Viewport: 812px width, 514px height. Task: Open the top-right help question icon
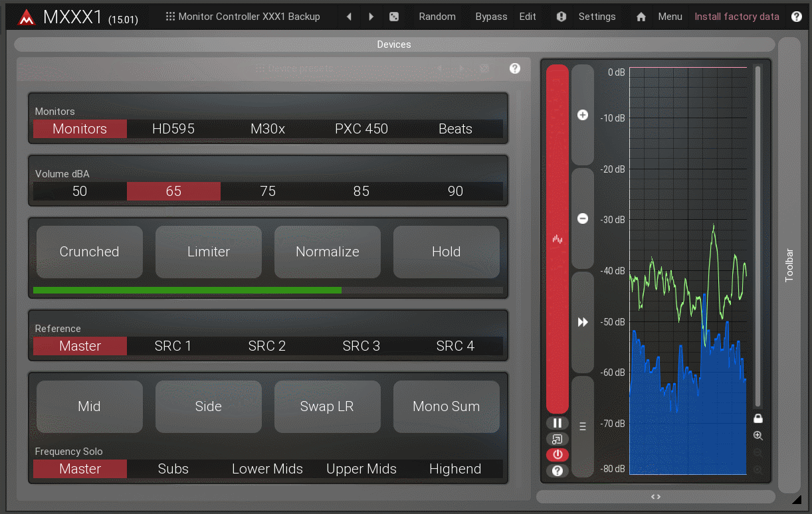(x=797, y=17)
